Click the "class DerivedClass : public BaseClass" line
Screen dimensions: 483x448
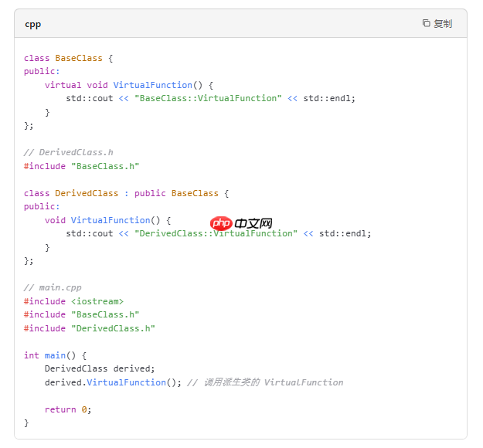[126, 193]
